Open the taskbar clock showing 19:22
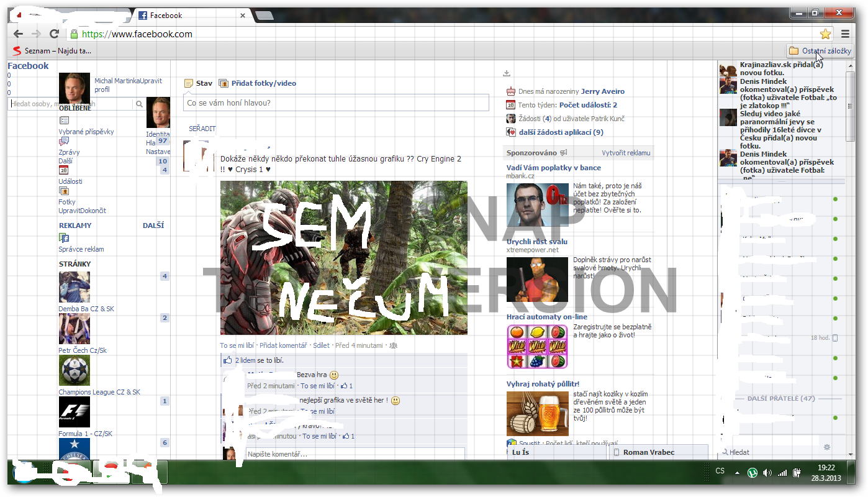Screen dimensions: 868x497 pyautogui.click(x=826, y=473)
